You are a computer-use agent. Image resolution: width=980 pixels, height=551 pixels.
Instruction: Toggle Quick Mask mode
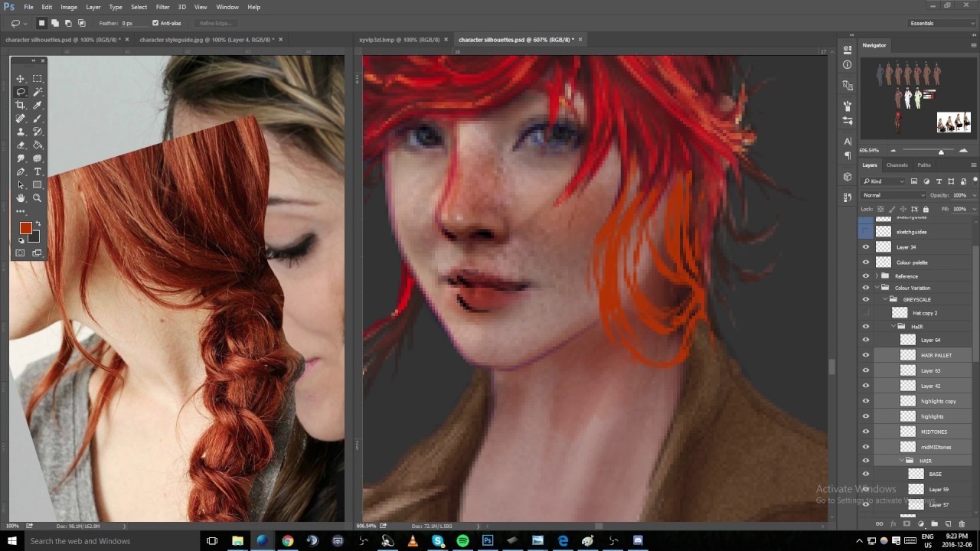21,253
